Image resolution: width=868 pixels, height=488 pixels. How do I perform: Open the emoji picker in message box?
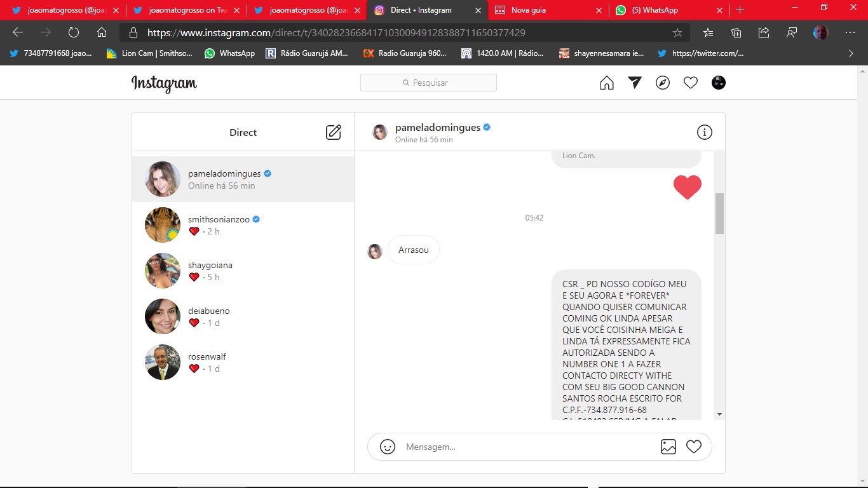click(x=388, y=447)
